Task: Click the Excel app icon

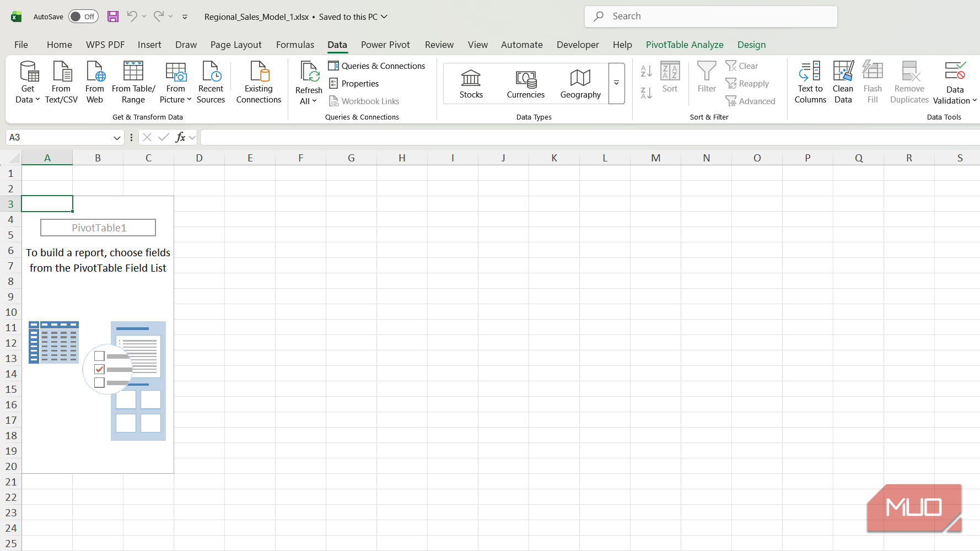Action: pos(16,17)
